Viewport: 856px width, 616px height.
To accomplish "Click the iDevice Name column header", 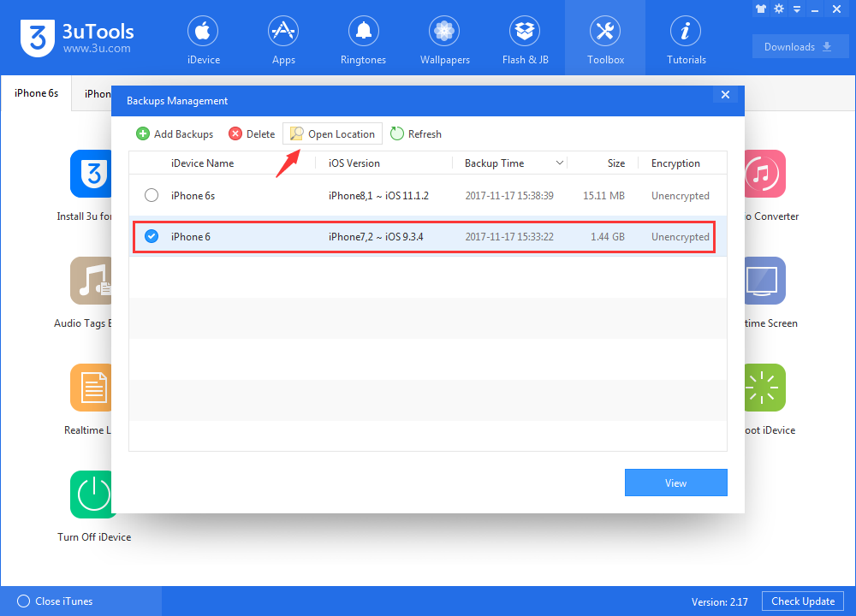I will click(x=203, y=163).
